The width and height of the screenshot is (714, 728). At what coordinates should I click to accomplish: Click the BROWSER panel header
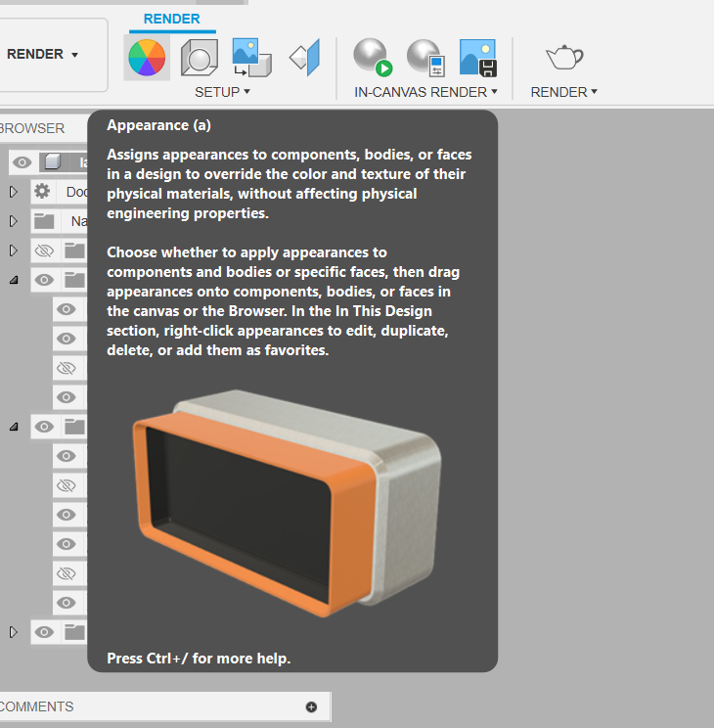pyautogui.click(x=43, y=128)
